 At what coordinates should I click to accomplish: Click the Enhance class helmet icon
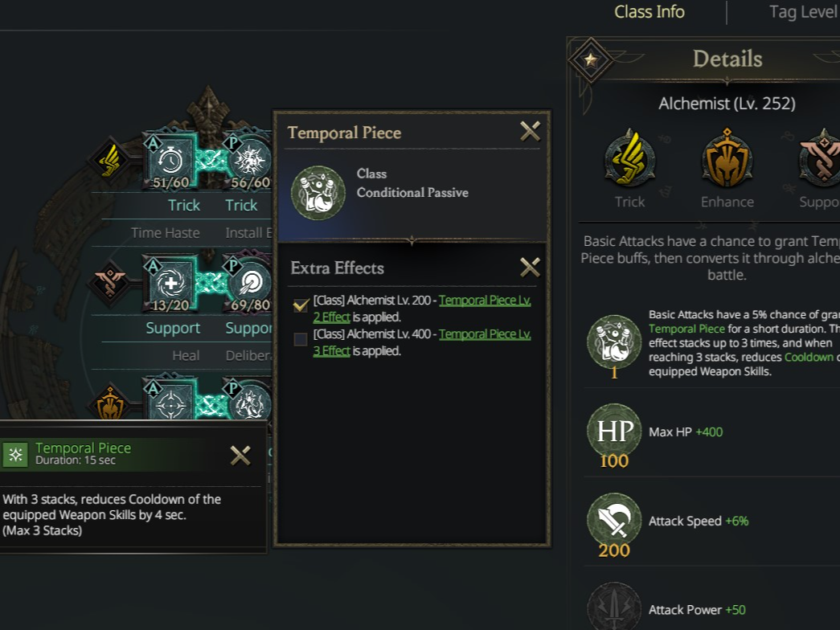[x=727, y=160]
